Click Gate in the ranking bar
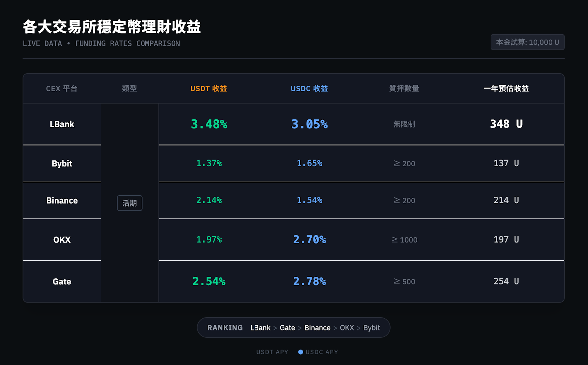The height and width of the screenshot is (365, 588). tap(287, 328)
